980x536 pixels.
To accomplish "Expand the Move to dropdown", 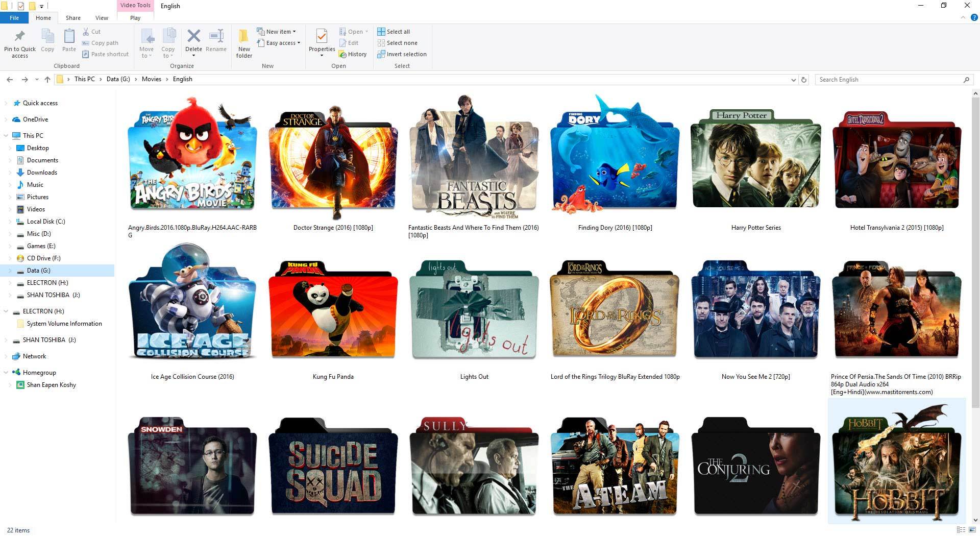I will click(146, 43).
